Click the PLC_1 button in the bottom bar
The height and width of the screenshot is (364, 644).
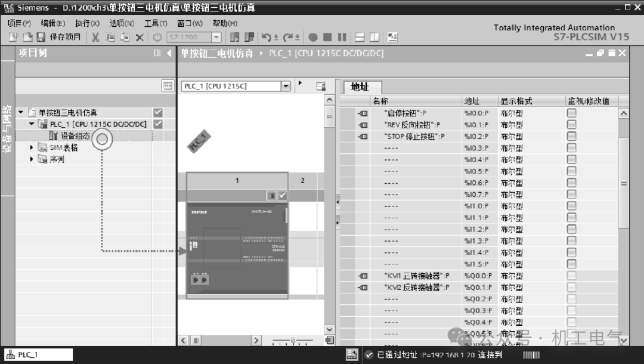pos(39,354)
